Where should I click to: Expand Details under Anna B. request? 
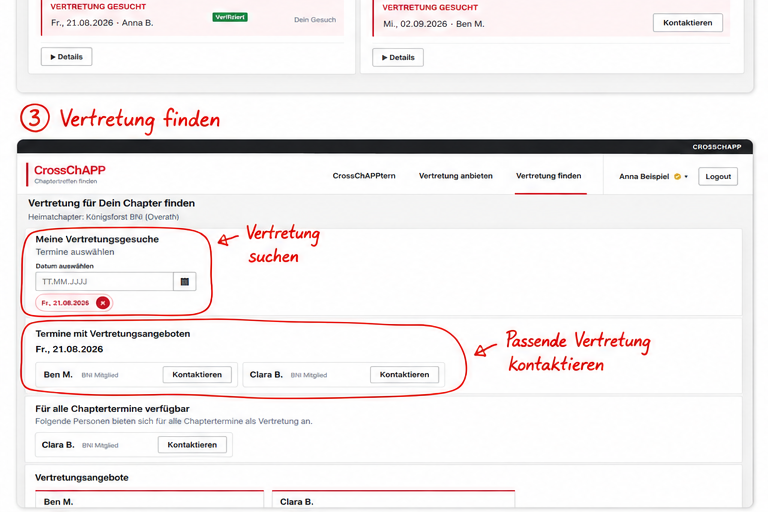point(67,57)
